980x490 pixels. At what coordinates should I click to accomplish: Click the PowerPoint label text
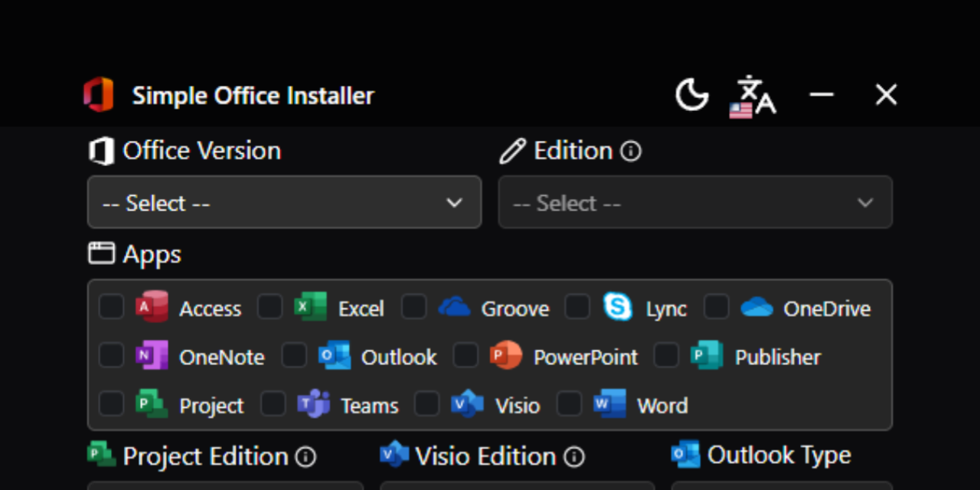click(x=586, y=358)
